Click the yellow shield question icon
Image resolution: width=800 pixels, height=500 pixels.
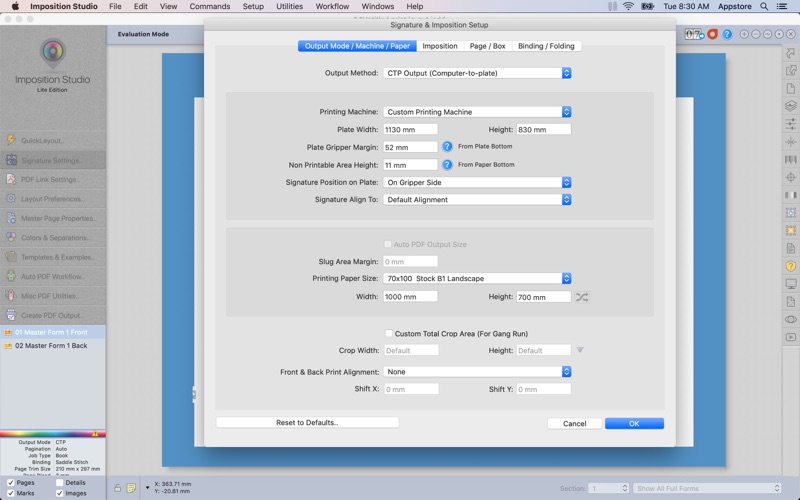click(791, 266)
